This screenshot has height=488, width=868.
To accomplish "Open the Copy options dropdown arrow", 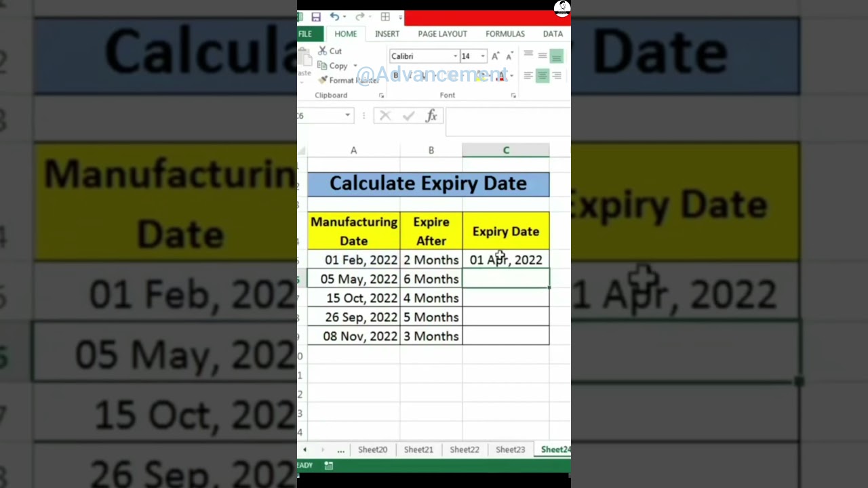I will (355, 66).
